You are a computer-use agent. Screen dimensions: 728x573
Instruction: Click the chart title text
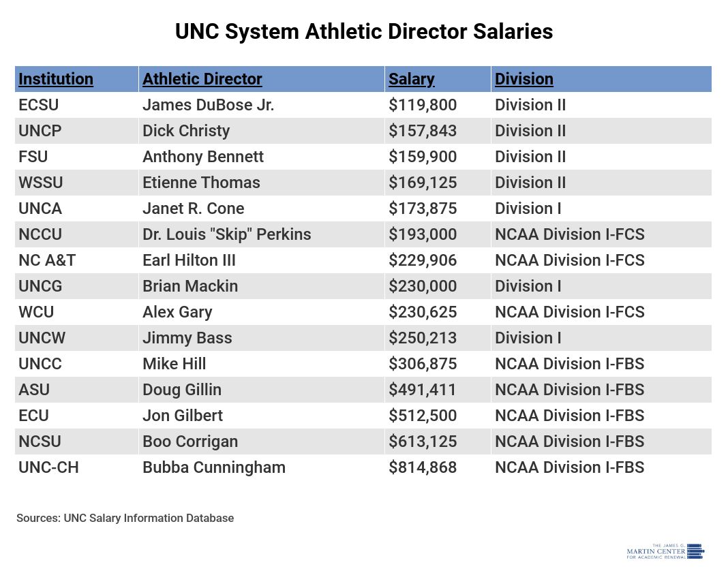tap(364, 32)
